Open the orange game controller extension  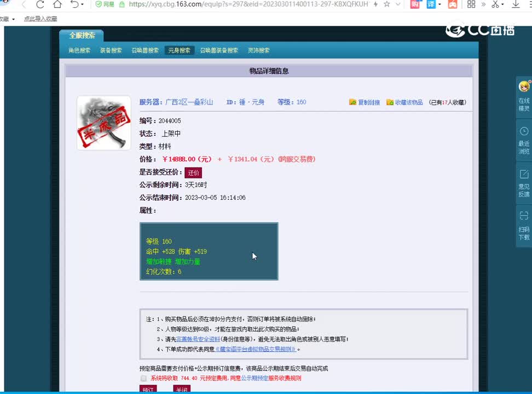click(x=453, y=4)
